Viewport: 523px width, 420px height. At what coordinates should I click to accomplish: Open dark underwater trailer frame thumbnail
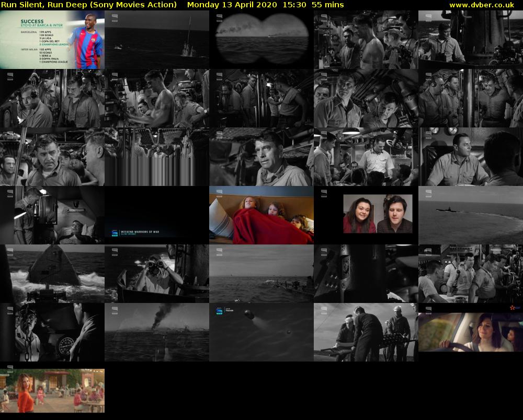261,332
